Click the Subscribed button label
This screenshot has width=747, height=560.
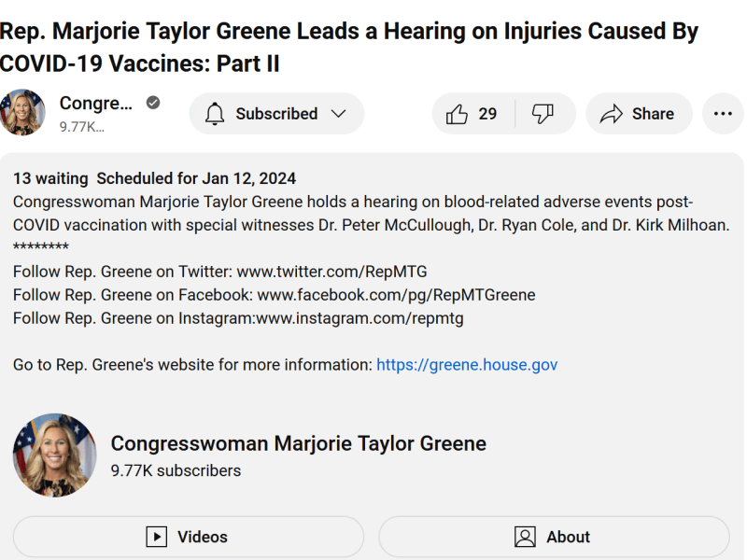click(x=276, y=114)
